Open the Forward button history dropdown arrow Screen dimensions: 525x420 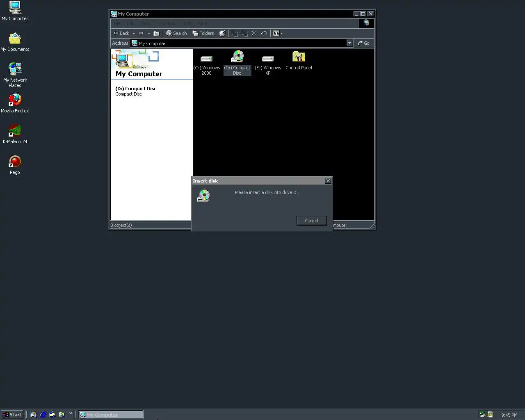point(149,33)
